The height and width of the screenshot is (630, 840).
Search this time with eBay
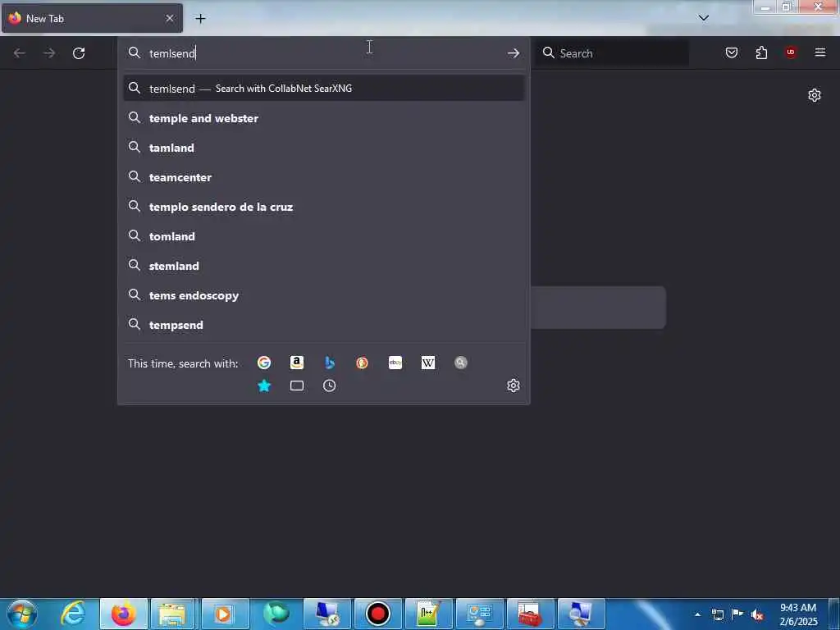(x=395, y=363)
